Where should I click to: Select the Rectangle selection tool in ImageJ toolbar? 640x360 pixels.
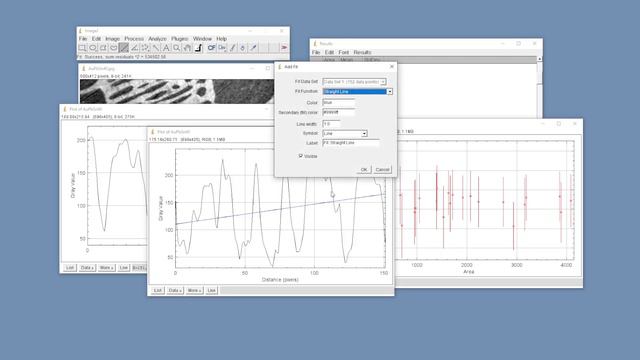coord(82,48)
